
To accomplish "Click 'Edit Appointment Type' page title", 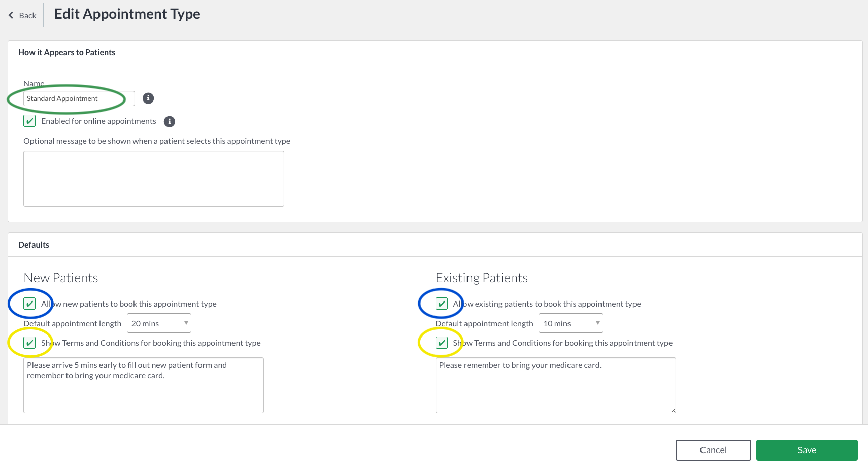I will (127, 14).
